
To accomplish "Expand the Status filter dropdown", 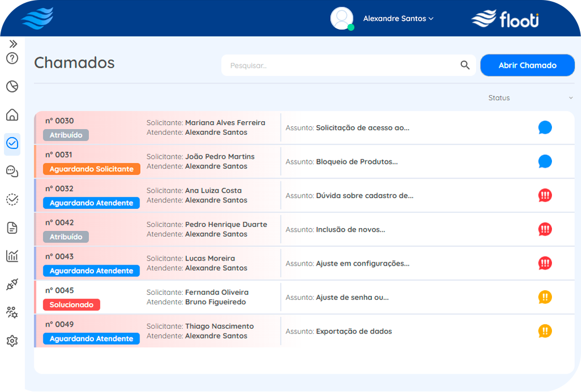I will click(571, 98).
